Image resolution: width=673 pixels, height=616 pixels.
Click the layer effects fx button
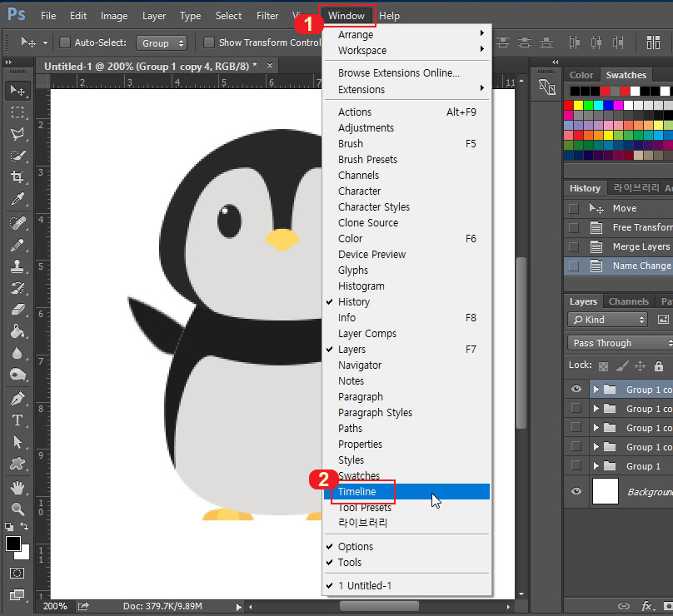pyautogui.click(x=646, y=606)
